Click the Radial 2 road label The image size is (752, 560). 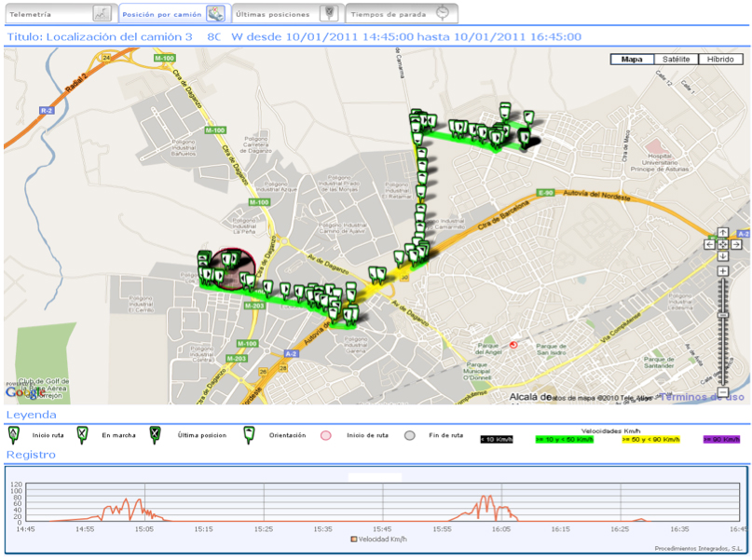click(x=76, y=84)
